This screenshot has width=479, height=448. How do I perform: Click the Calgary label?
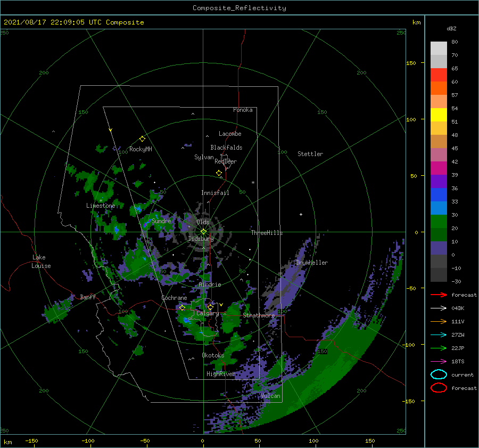pos(208,313)
